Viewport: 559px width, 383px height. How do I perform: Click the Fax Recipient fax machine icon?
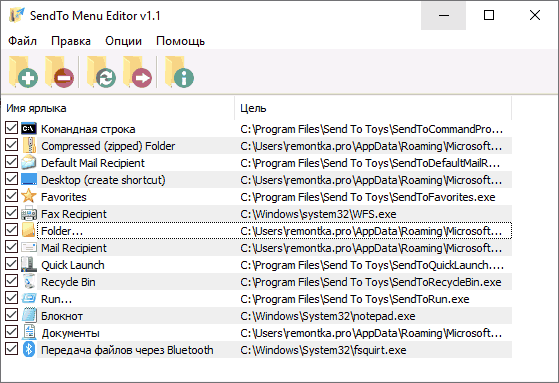point(29,214)
